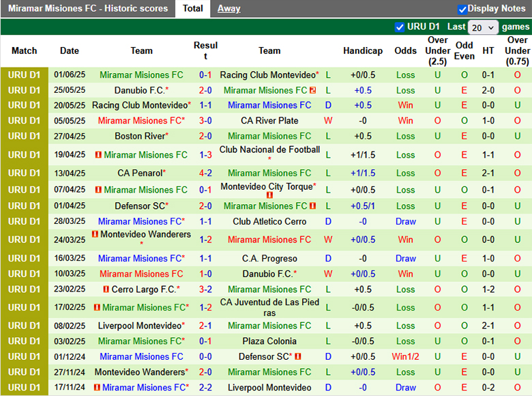532x396 pixels.
Task: Click the +1/1.5 handicap on 13/04/25 row
Action: (x=363, y=173)
